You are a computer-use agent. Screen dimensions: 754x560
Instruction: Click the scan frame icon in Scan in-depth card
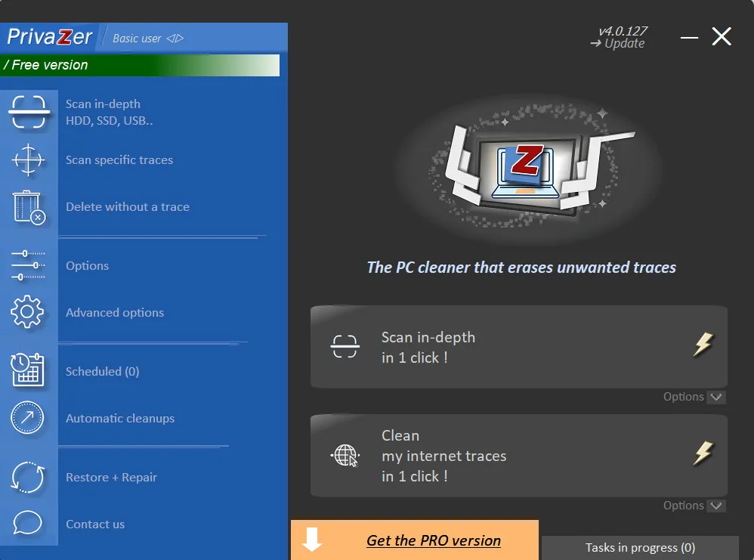click(345, 346)
